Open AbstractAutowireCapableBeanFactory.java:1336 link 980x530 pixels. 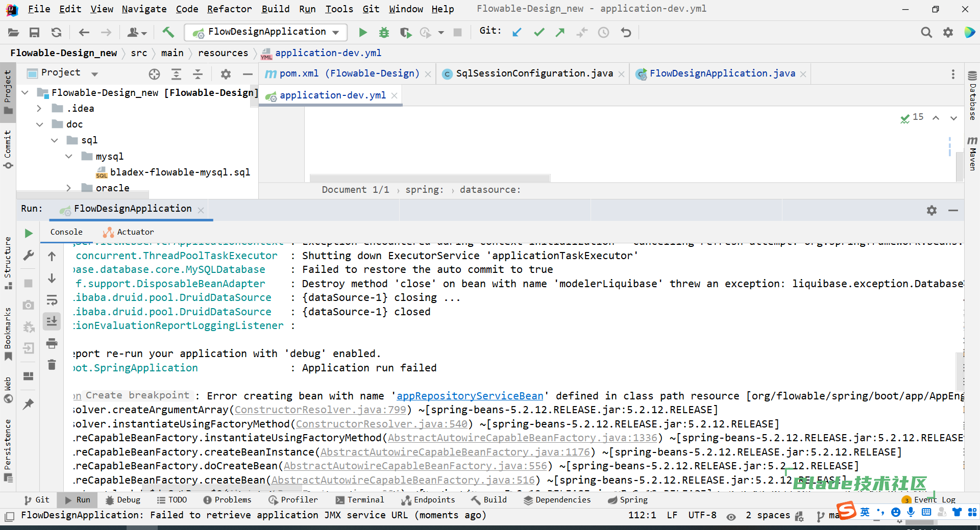[x=523, y=438]
